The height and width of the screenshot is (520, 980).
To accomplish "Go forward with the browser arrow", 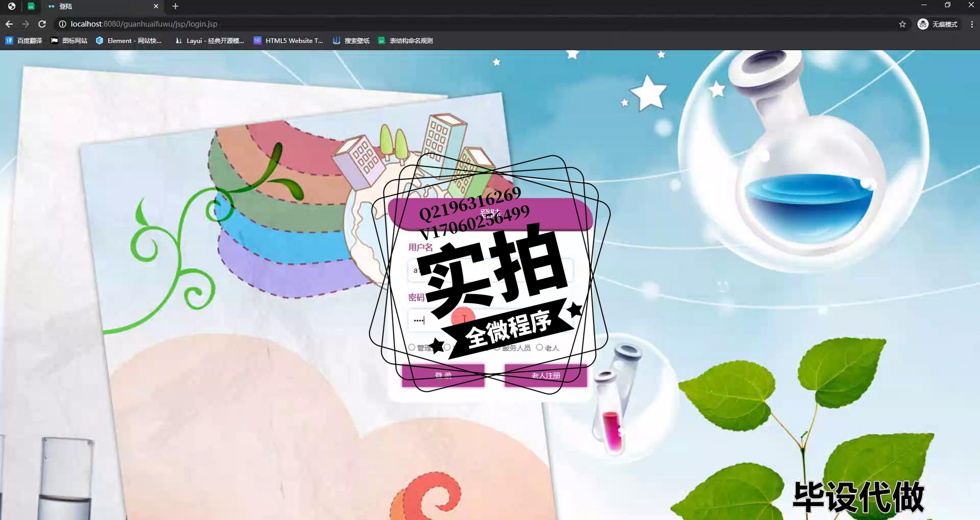I will 26,24.
